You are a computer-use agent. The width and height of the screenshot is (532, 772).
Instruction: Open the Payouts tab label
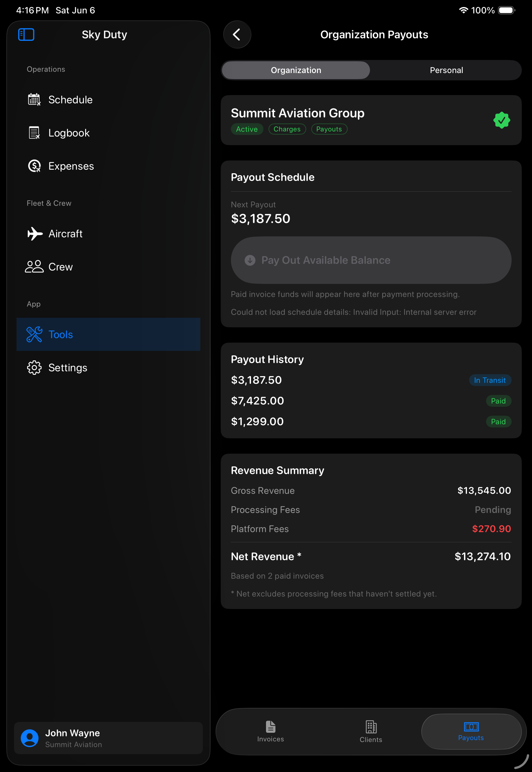pos(471,738)
